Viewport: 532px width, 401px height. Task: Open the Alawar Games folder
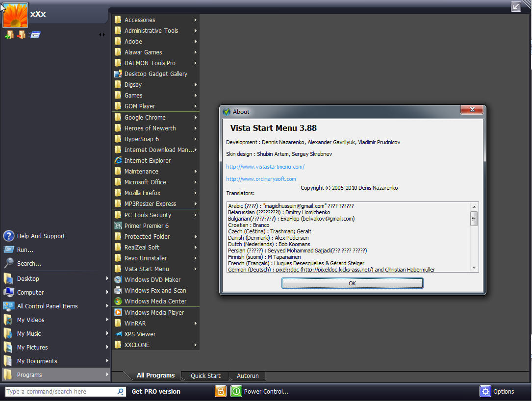click(156, 52)
